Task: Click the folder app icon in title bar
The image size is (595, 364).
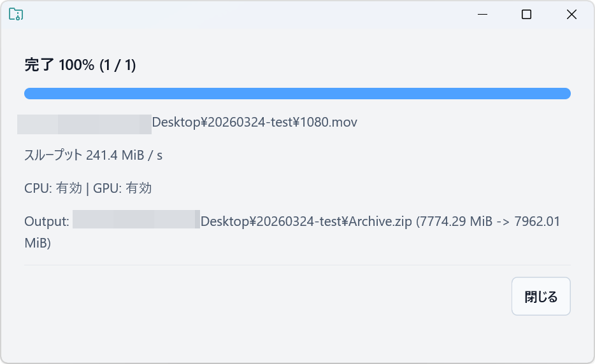Action: [x=16, y=14]
